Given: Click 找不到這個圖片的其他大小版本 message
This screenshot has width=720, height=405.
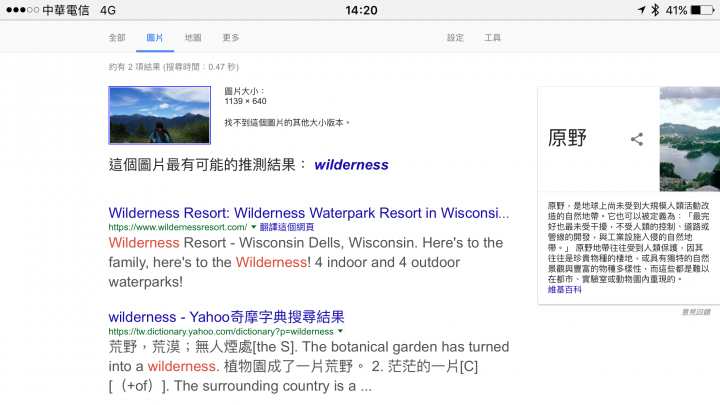Looking at the screenshot, I should tap(287, 123).
